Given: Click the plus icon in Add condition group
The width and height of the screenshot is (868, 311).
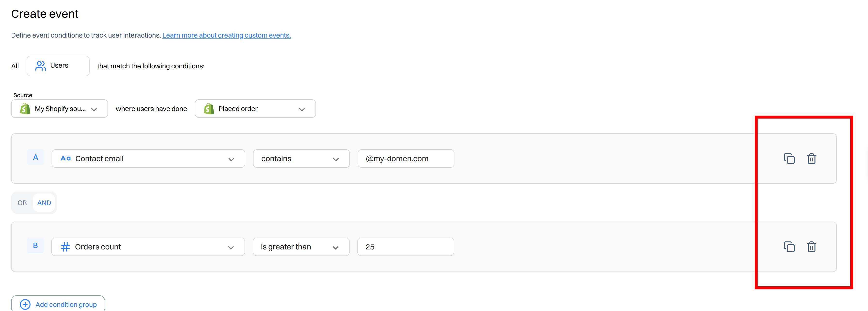Looking at the screenshot, I should click(x=25, y=304).
